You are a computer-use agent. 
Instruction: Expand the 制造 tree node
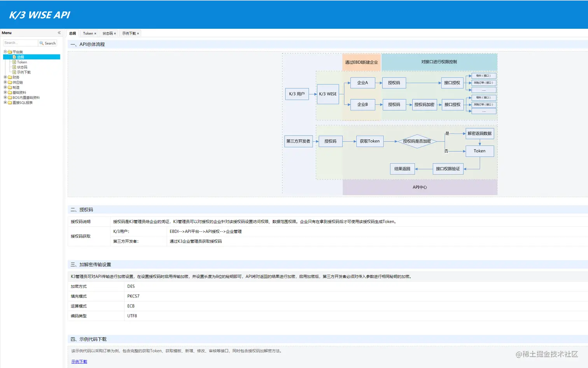[x=5, y=87]
